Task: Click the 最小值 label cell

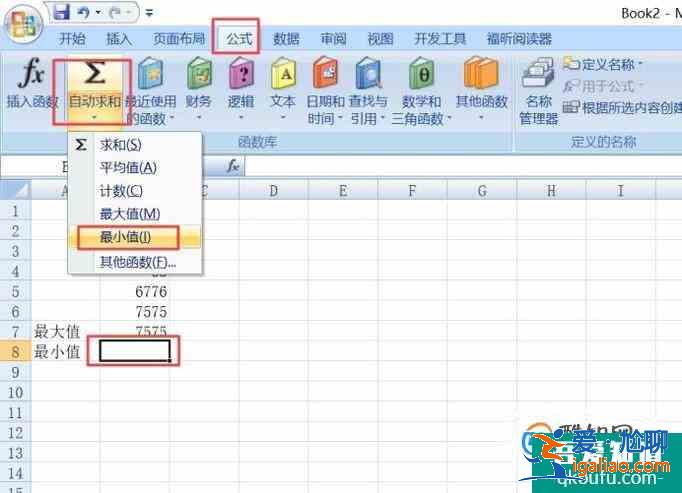Action: pyautogui.click(x=66, y=352)
